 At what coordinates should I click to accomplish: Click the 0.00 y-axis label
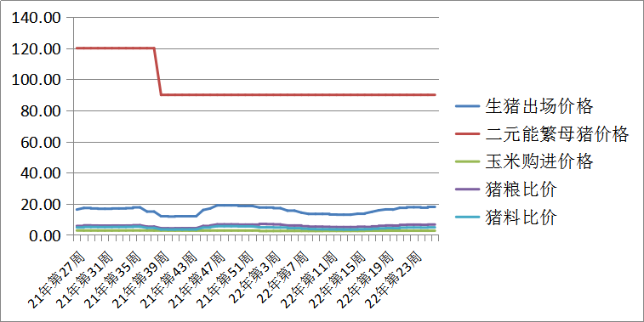click(x=45, y=235)
